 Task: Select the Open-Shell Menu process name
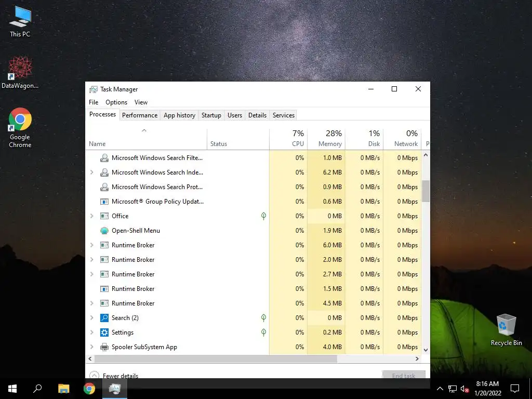click(x=136, y=231)
